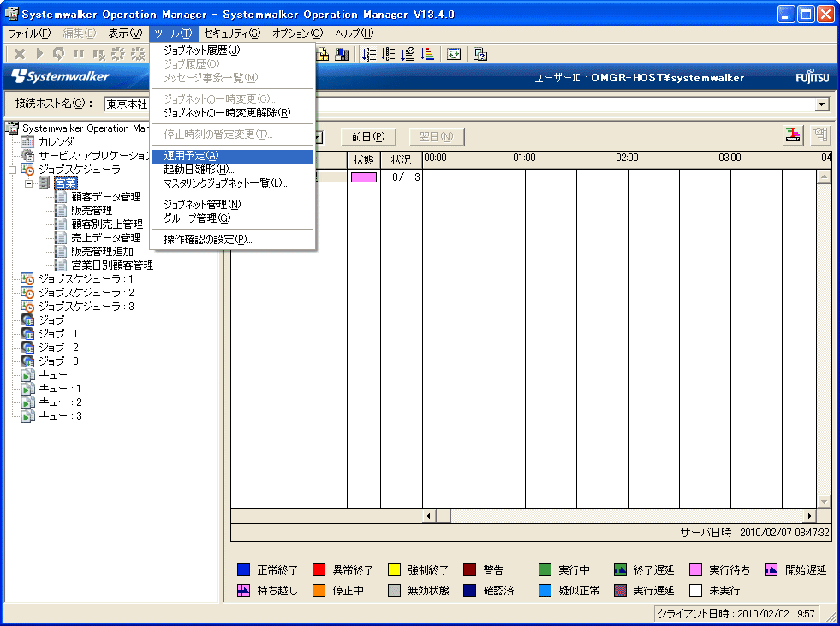Click the sort icon with clock symbol
The height and width of the screenshot is (626, 840).
(408, 54)
